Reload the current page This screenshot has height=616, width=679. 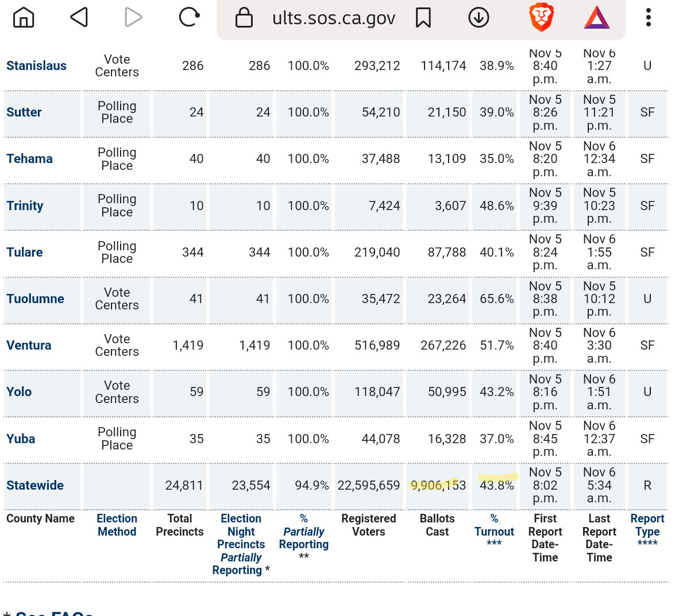(189, 18)
